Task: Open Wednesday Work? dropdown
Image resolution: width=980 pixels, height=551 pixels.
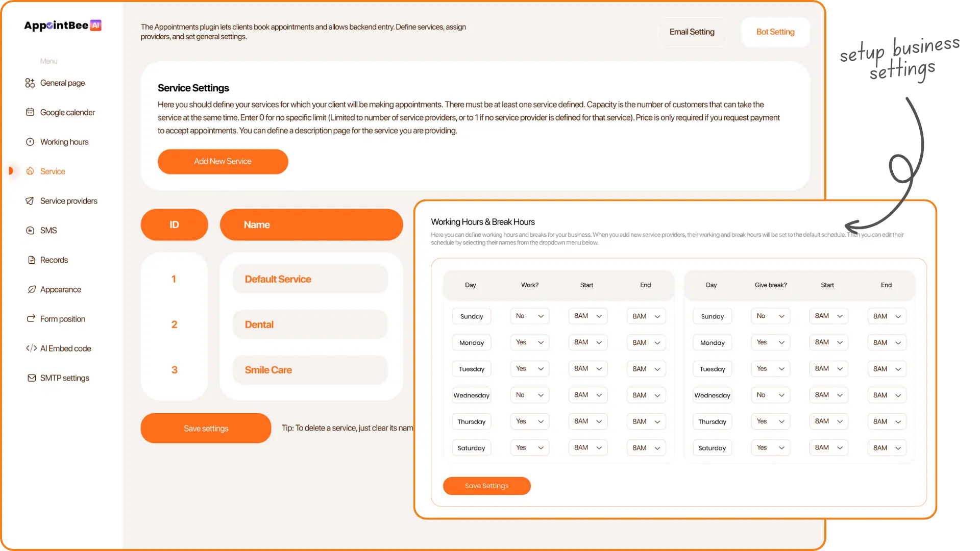Action: (530, 395)
